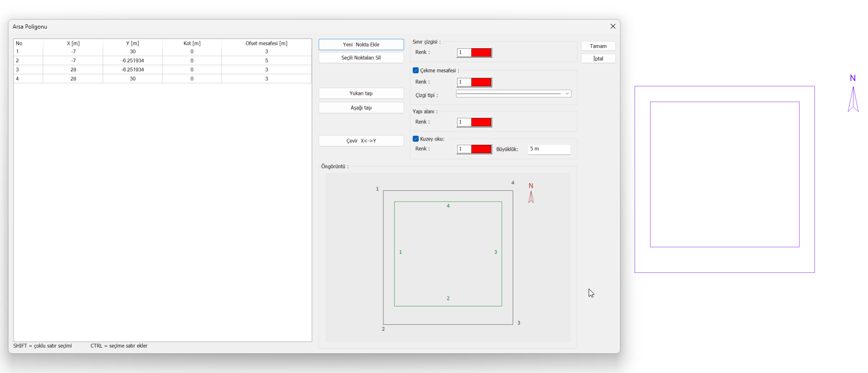Click Yeni Nokta Ekle button
This screenshot has width=868, height=373.
(361, 45)
